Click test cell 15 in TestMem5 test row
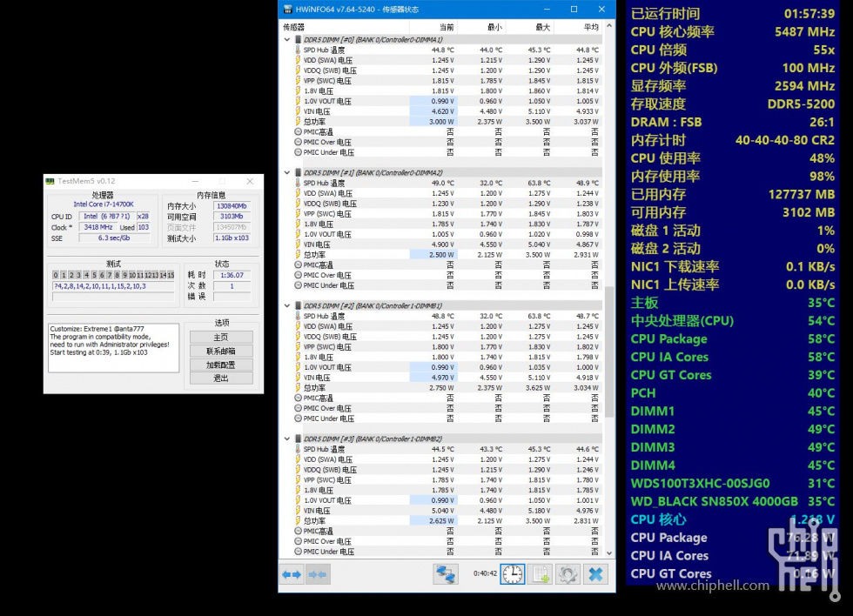Viewport: 853px width, 616px height. pos(171,275)
